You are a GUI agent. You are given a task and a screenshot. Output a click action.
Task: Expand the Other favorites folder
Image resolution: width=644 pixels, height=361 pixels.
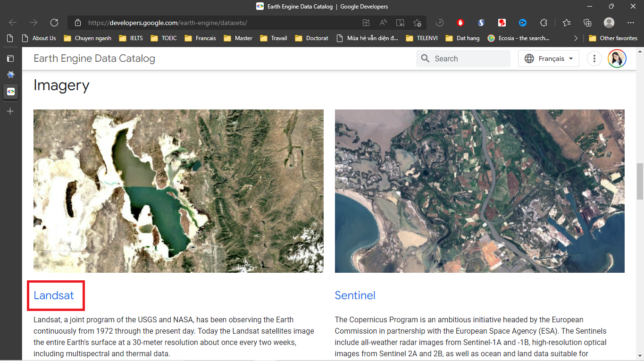(613, 38)
